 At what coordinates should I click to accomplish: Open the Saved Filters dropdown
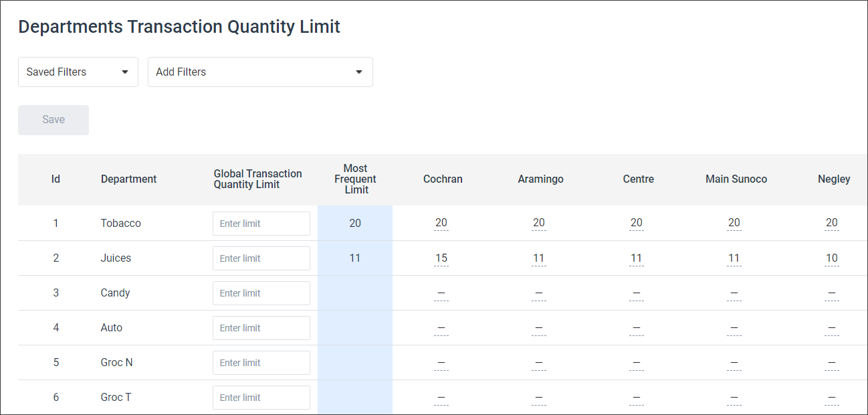pos(78,72)
